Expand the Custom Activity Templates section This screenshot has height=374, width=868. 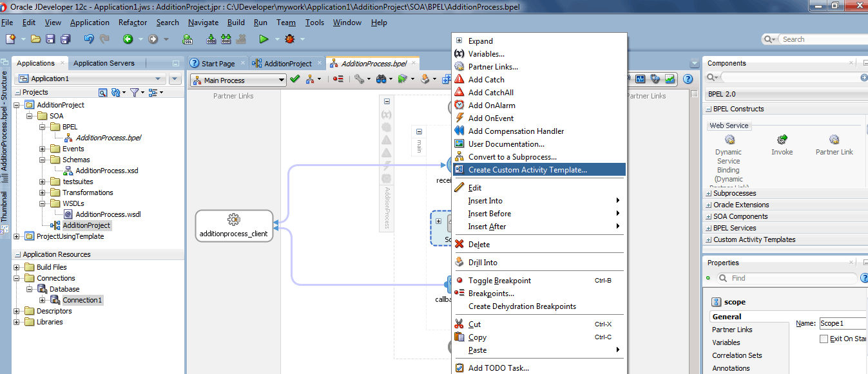709,239
